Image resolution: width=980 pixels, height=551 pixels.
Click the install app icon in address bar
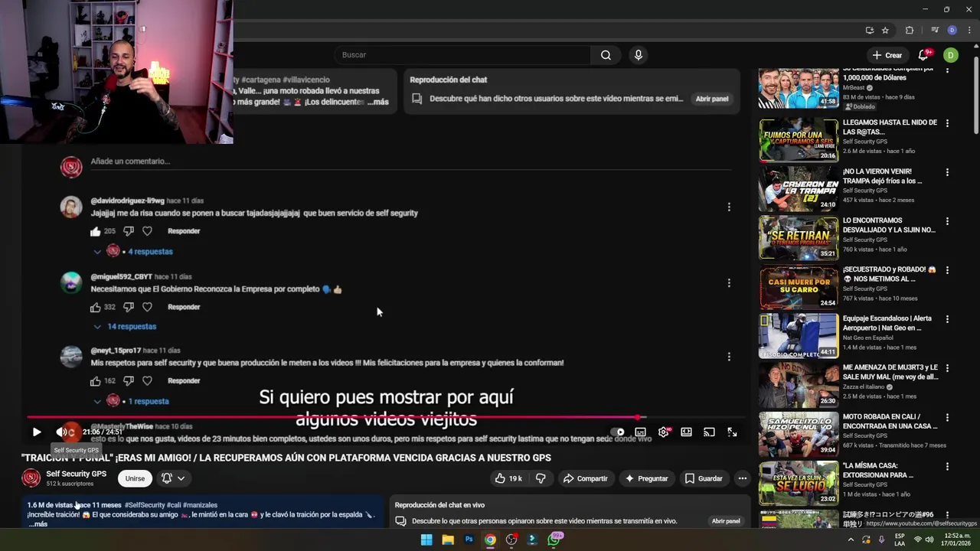coord(870,31)
